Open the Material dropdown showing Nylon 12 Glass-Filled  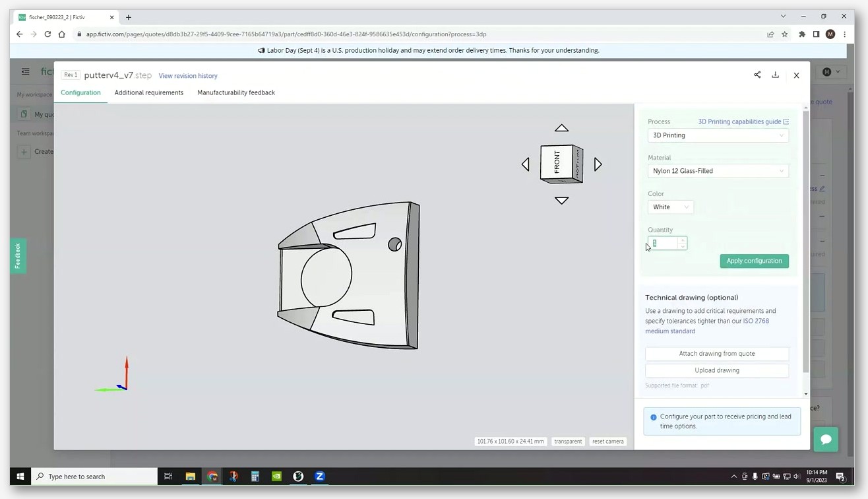click(718, 171)
